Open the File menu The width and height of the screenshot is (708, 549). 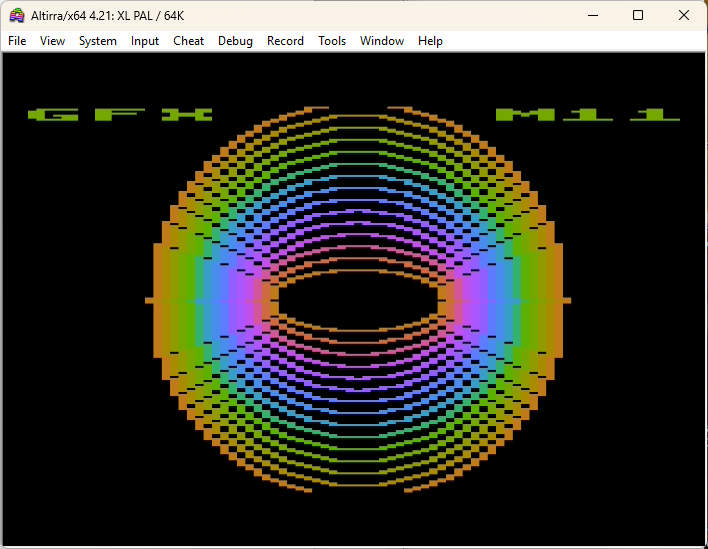17,41
